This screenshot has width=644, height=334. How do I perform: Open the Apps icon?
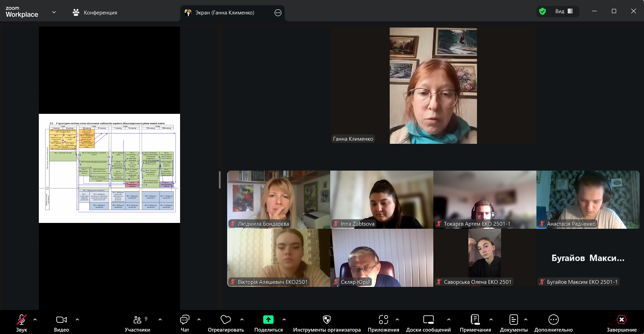point(383,320)
